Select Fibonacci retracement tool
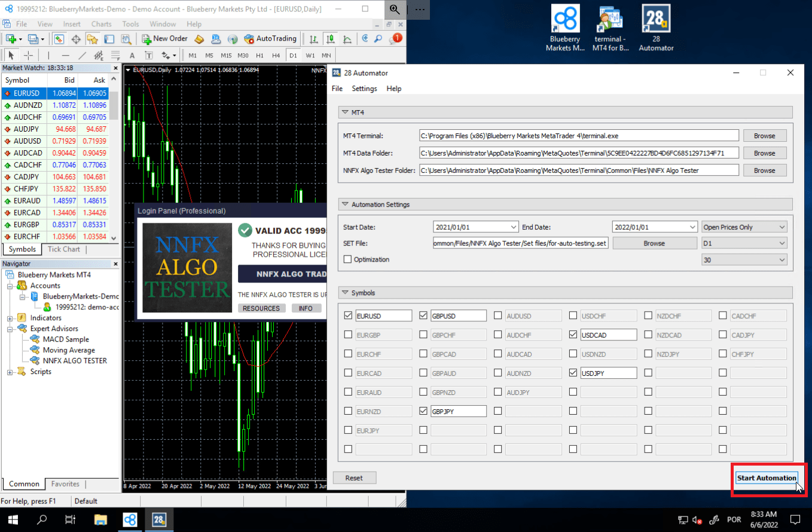This screenshot has width=812, height=532. click(115, 56)
